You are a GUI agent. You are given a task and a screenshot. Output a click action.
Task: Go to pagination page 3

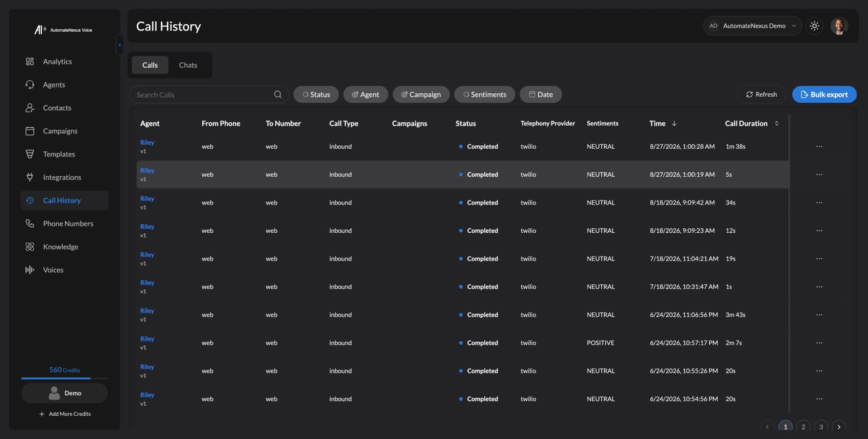pyautogui.click(x=821, y=427)
